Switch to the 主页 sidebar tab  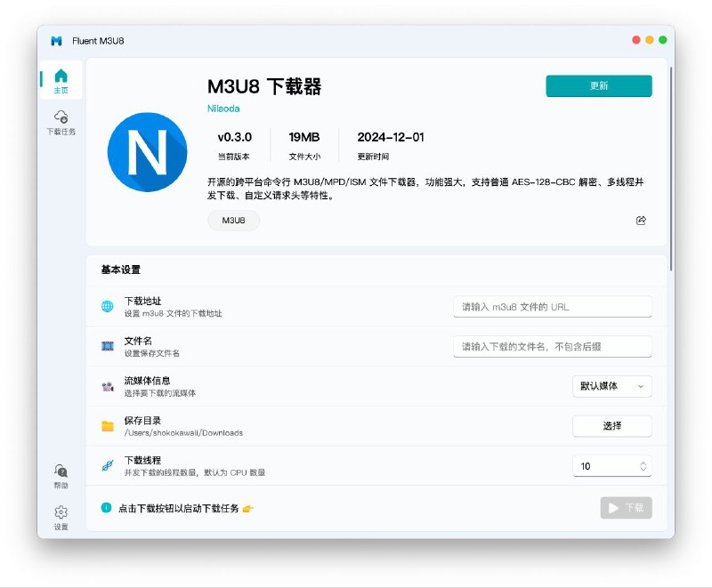(x=60, y=79)
